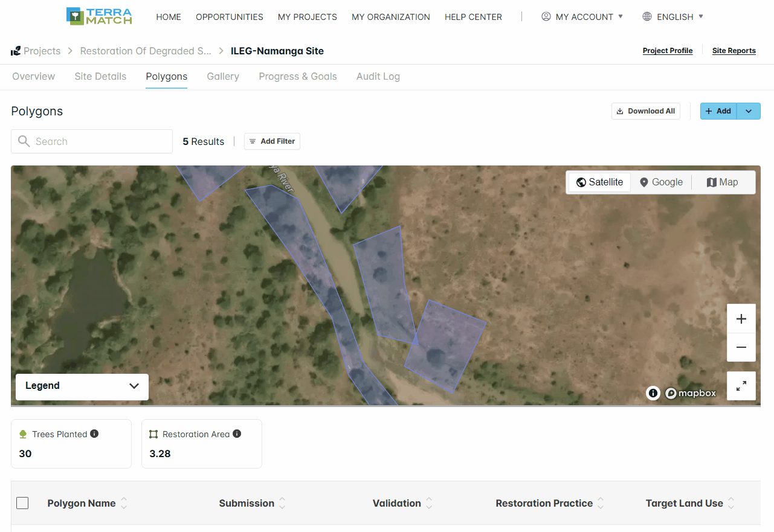Click the Restoration Area value 3.28
Viewport: 774px width, 532px height.
160,453
